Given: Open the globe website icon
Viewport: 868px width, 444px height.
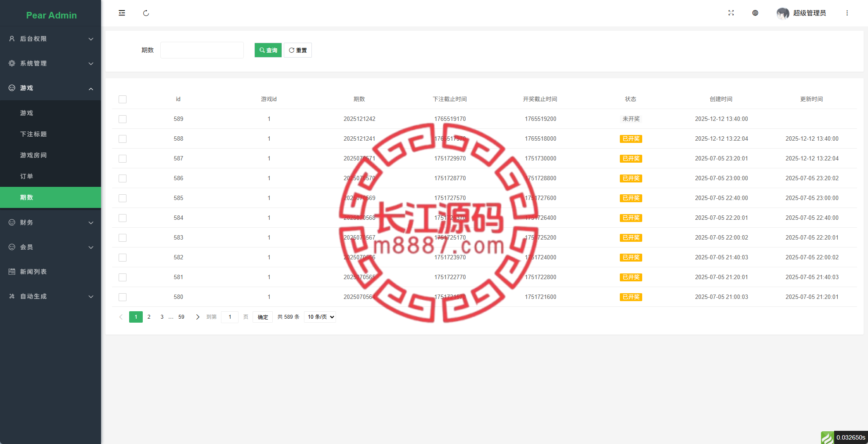Looking at the screenshot, I should (x=755, y=13).
